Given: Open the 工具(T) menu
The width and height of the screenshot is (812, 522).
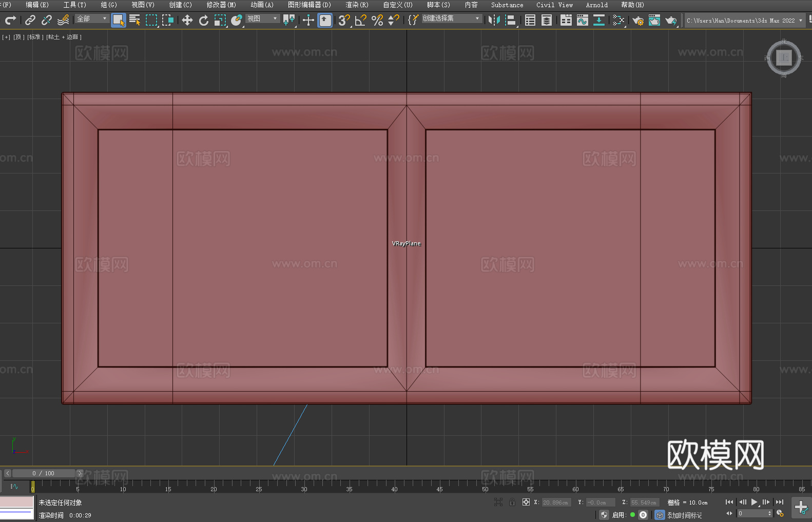Looking at the screenshot, I should pyautogui.click(x=75, y=5).
